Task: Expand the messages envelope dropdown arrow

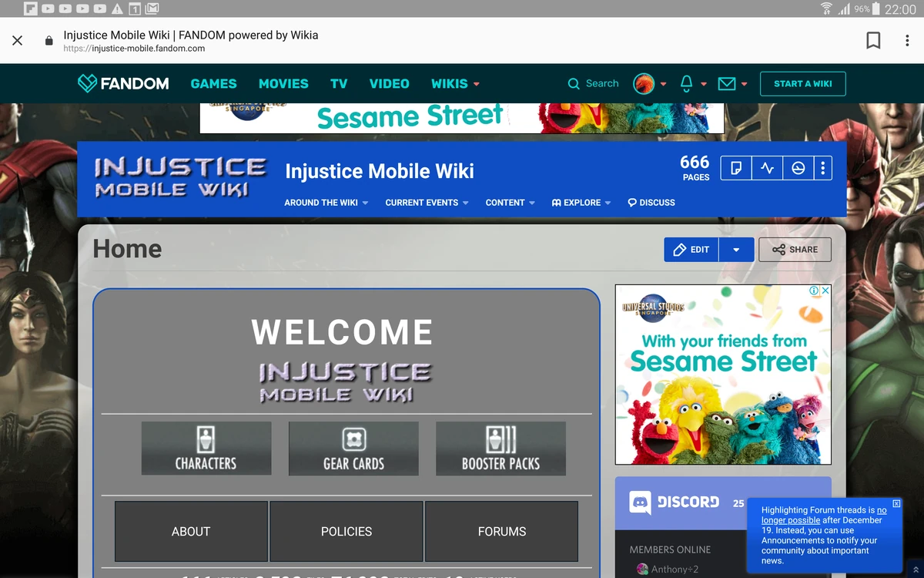Action: pos(744,84)
